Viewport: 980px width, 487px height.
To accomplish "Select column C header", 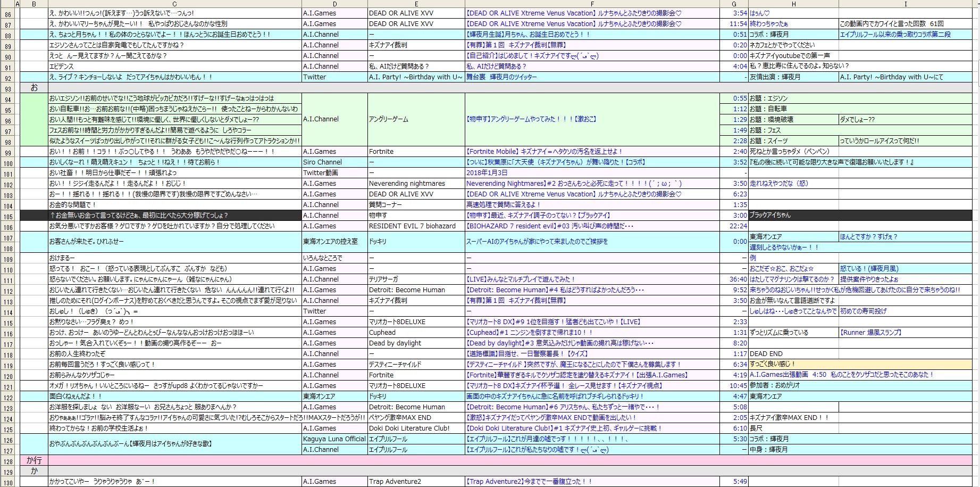I will [x=174, y=4].
